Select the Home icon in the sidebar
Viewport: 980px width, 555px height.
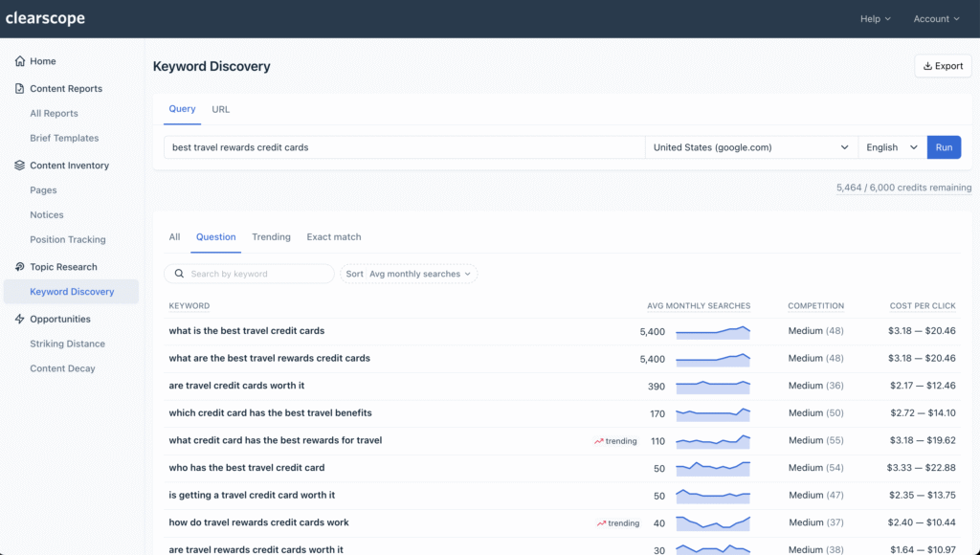click(x=19, y=60)
